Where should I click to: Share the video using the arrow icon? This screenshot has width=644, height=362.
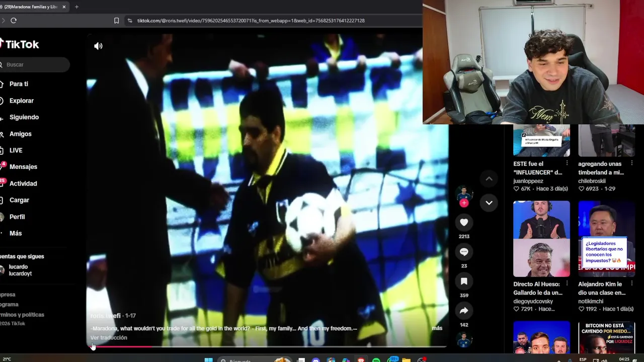(x=464, y=311)
